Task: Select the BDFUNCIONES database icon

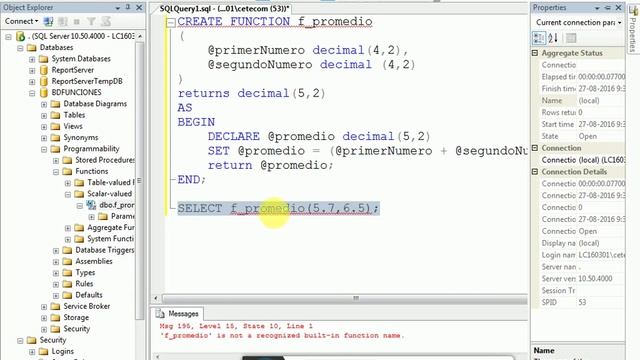Action: click(x=44, y=93)
